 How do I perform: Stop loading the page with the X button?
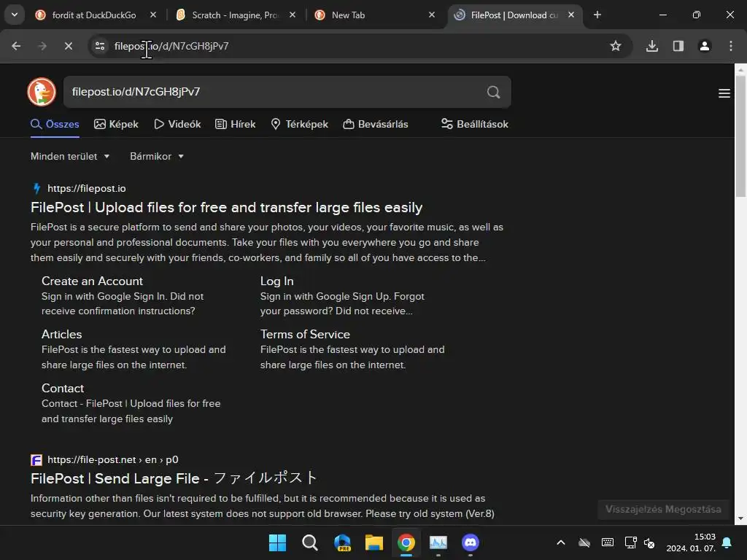tap(69, 46)
